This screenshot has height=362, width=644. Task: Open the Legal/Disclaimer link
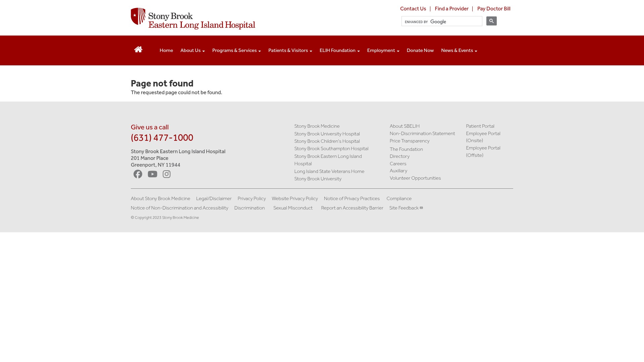214,198
